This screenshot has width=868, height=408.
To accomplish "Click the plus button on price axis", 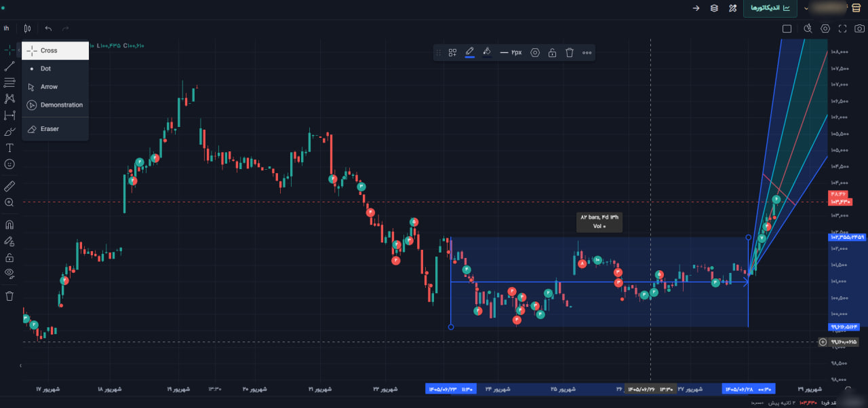I will (823, 341).
